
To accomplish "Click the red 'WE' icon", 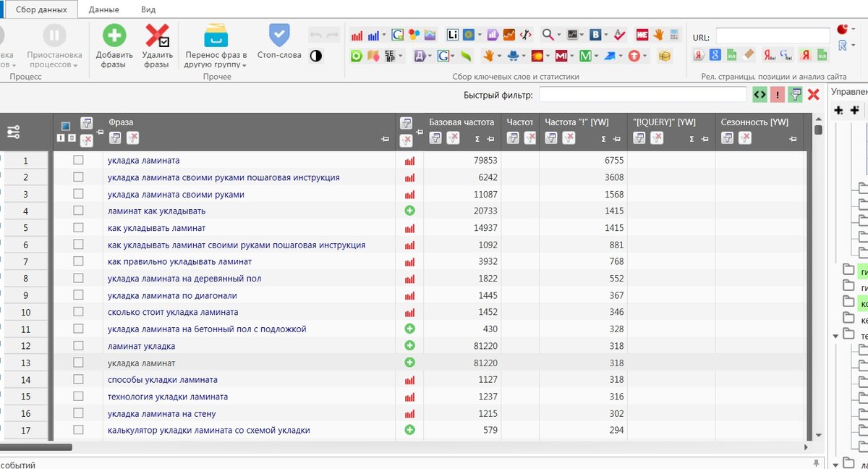I will 642,35.
